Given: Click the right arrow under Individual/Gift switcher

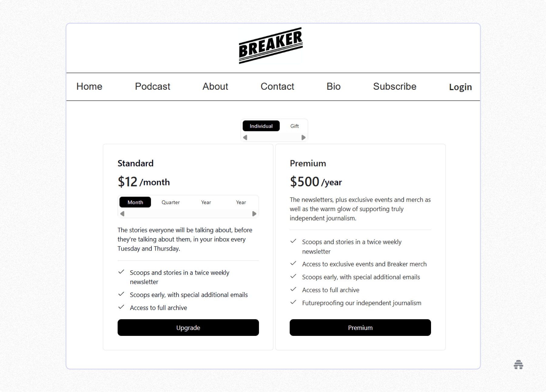Looking at the screenshot, I should (x=303, y=137).
